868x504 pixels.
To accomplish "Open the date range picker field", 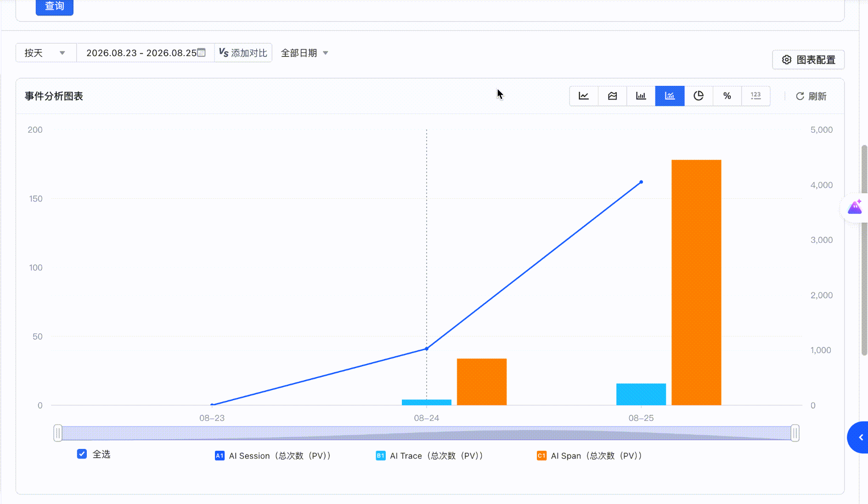I will click(x=145, y=53).
